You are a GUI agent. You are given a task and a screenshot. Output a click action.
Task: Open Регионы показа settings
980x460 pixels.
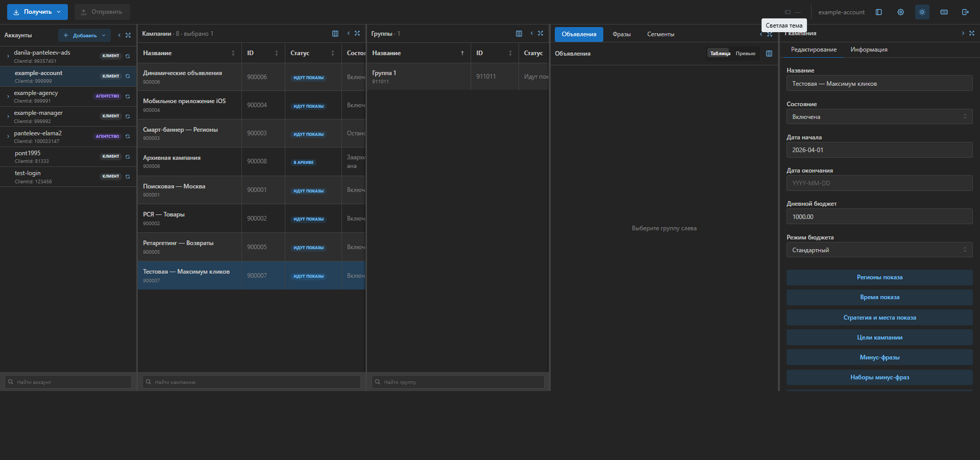[x=879, y=277]
